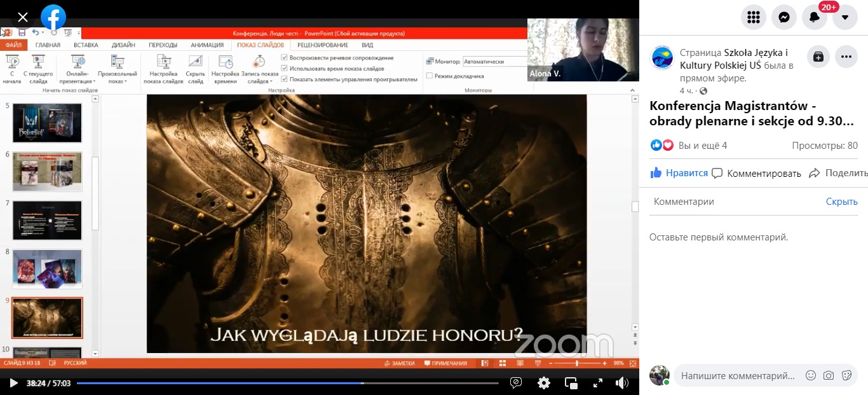868x395 pixels.
Task: Close the video viewer with X
Action: pos(23,17)
